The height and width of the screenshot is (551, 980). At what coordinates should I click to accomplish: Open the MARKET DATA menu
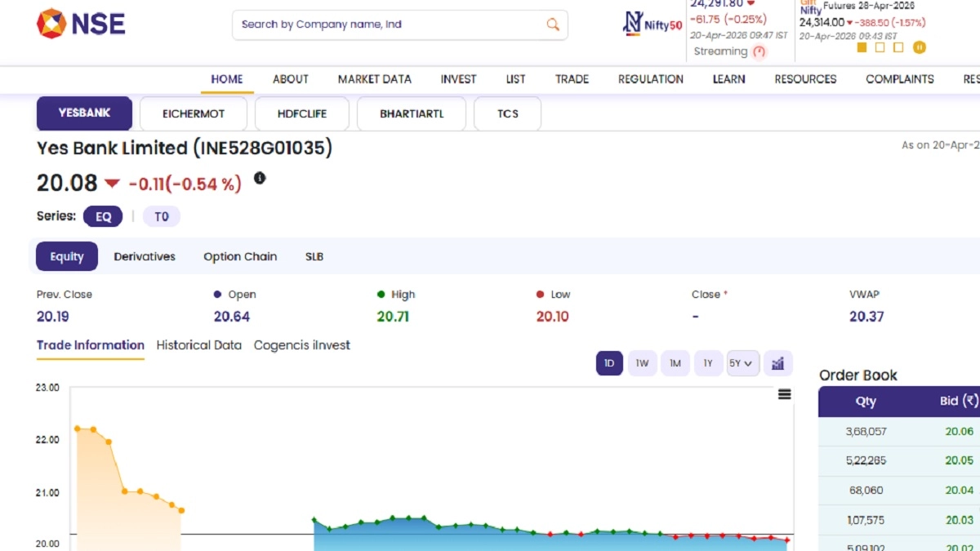click(374, 79)
